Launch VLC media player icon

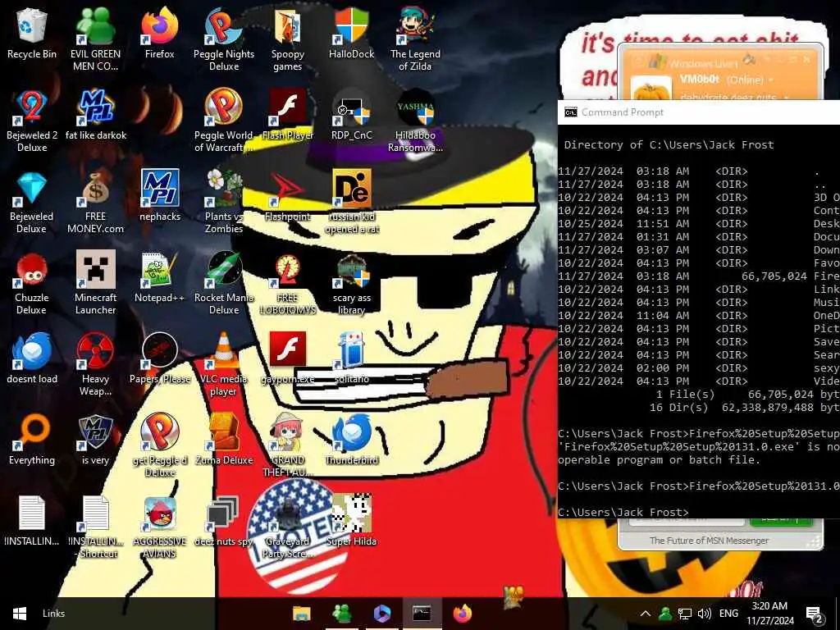(x=224, y=364)
